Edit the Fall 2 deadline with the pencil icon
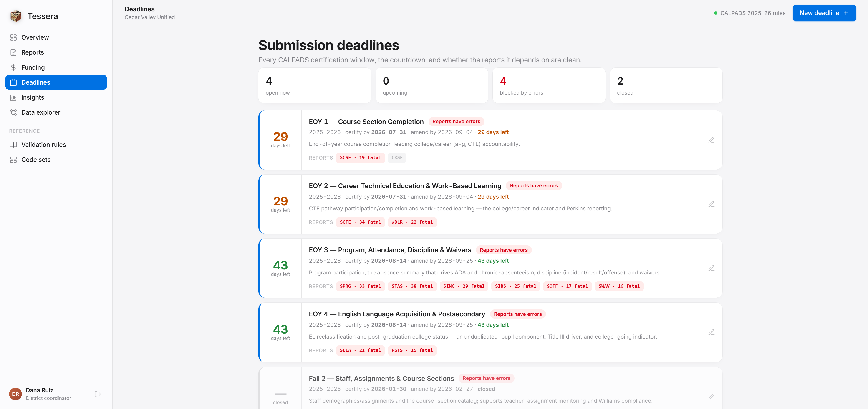This screenshot has width=868, height=409. pyautogui.click(x=711, y=397)
